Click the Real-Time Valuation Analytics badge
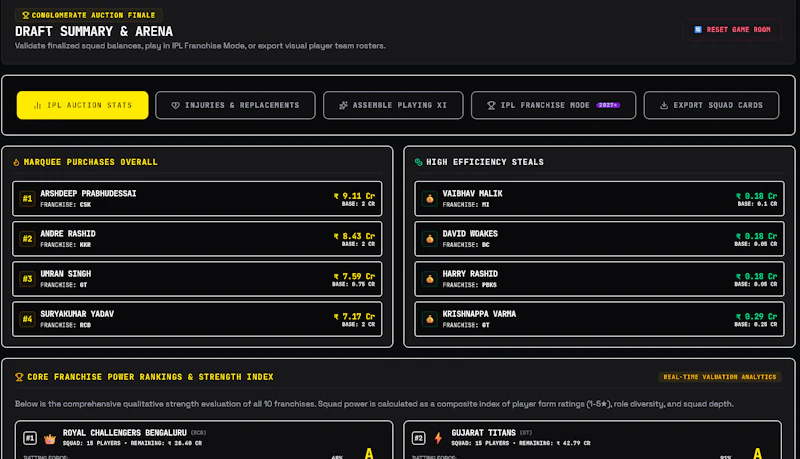Screen dimensions: 800x459 (x=719, y=377)
